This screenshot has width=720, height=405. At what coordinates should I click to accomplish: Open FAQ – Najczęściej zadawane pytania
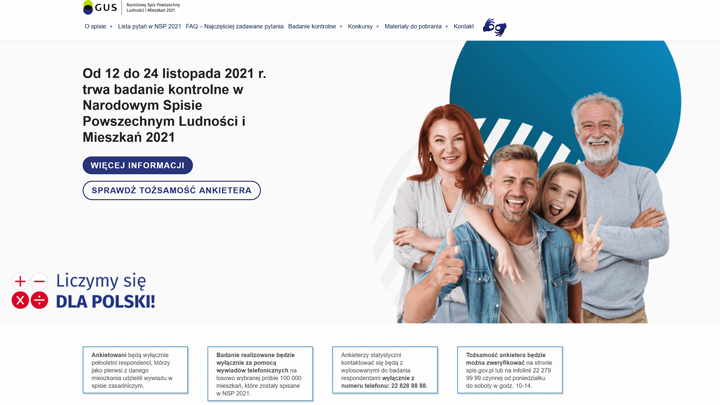(235, 27)
